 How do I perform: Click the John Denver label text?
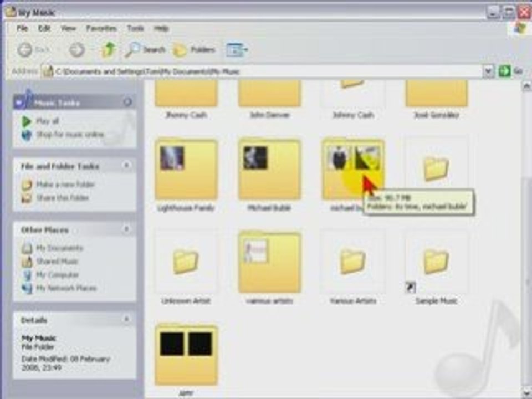pos(269,115)
